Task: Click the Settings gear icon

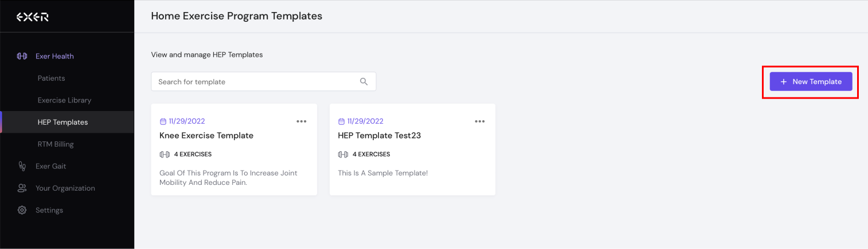Action: (22, 210)
